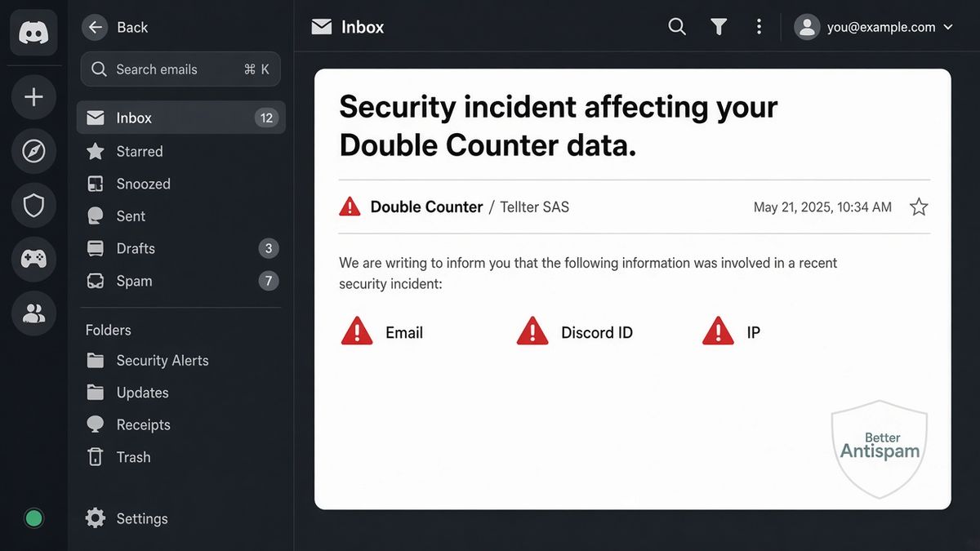980x551 pixels.
Task: Open Settings with gear icon
Action: pyautogui.click(x=127, y=518)
